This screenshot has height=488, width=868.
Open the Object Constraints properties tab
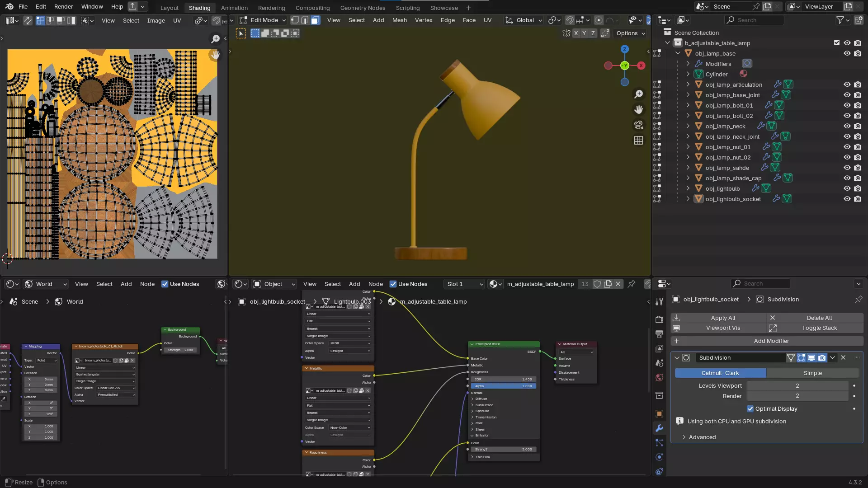pos(659,471)
